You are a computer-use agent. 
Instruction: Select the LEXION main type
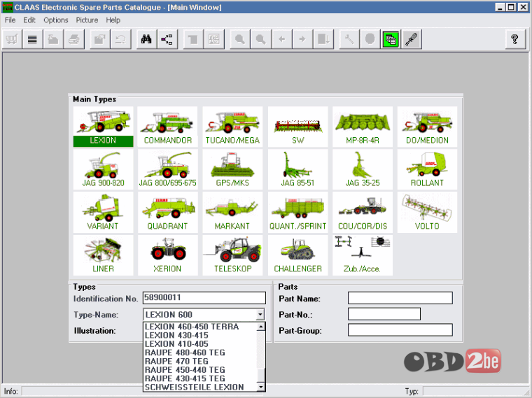[x=103, y=127]
